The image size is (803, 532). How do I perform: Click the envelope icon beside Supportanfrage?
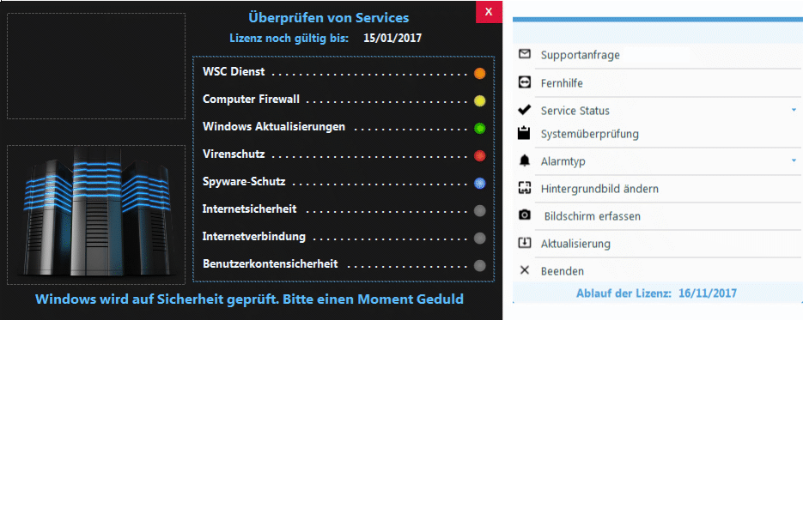click(x=525, y=54)
